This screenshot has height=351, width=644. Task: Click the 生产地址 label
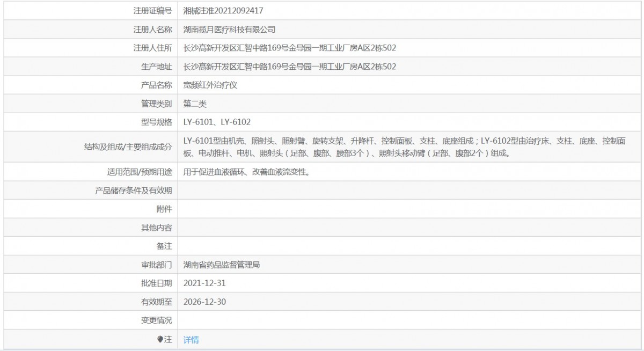click(156, 66)
